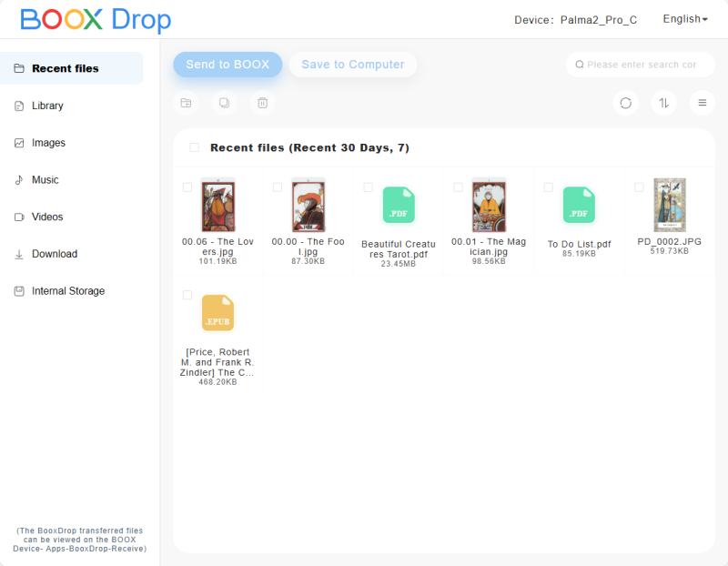Click the delete trash icon in the toolbar
Image resolution: width=728 pixels, height=566 pixels.
click(262, 103)
